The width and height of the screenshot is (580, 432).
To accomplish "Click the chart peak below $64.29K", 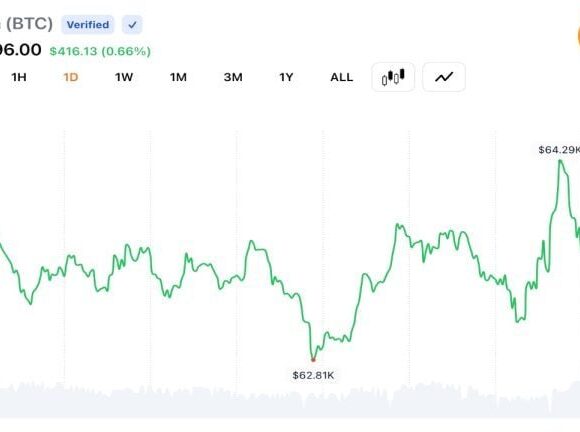I will coord(560,161).
